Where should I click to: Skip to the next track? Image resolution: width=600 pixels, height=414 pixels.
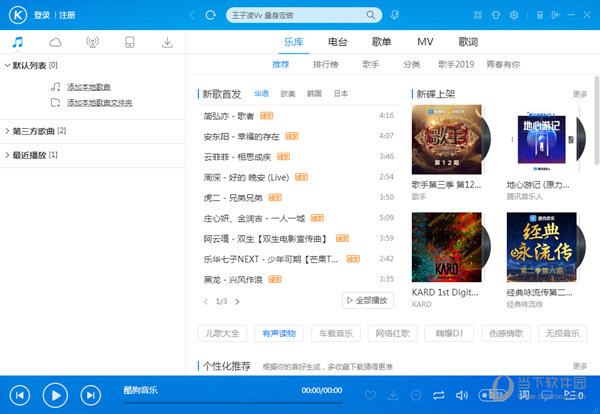pyautogui.click(x=91, y=395)
